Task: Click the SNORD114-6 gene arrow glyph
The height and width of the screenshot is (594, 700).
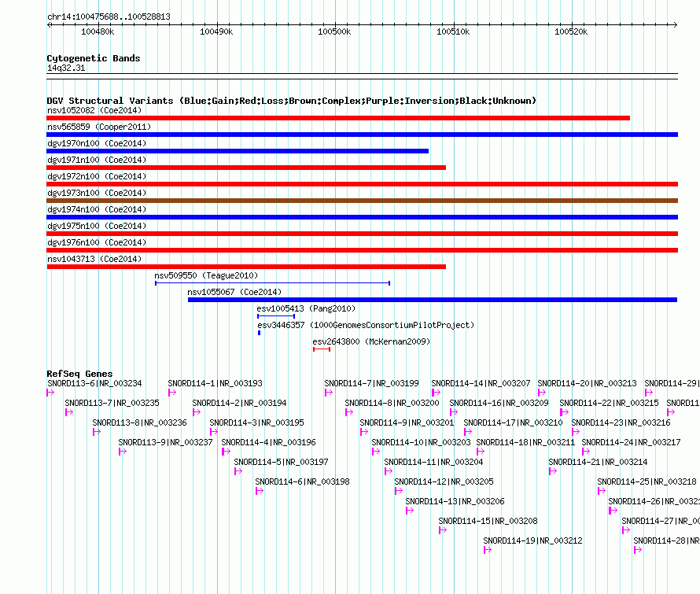Action: pyautogui.click(x=260, y=491)
